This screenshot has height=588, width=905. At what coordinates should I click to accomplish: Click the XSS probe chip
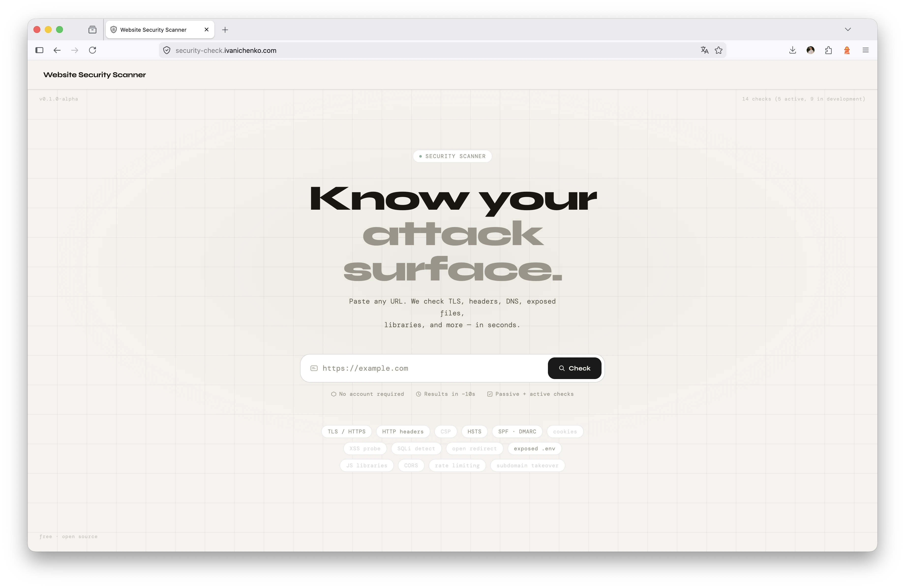click(x=365, y=449)
